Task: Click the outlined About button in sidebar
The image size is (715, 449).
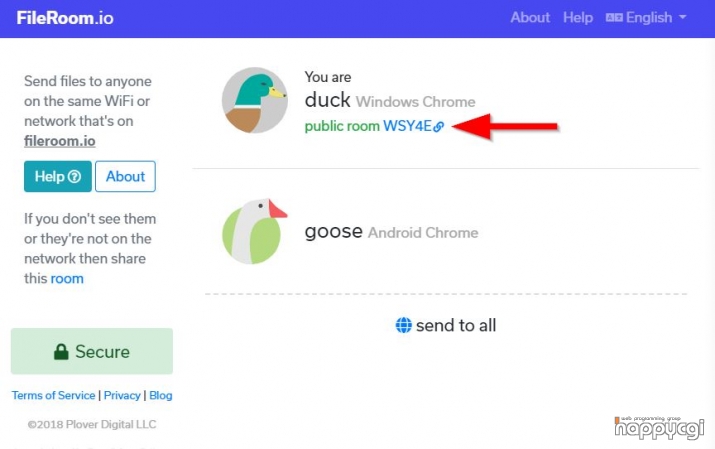Action: [125, 176]
